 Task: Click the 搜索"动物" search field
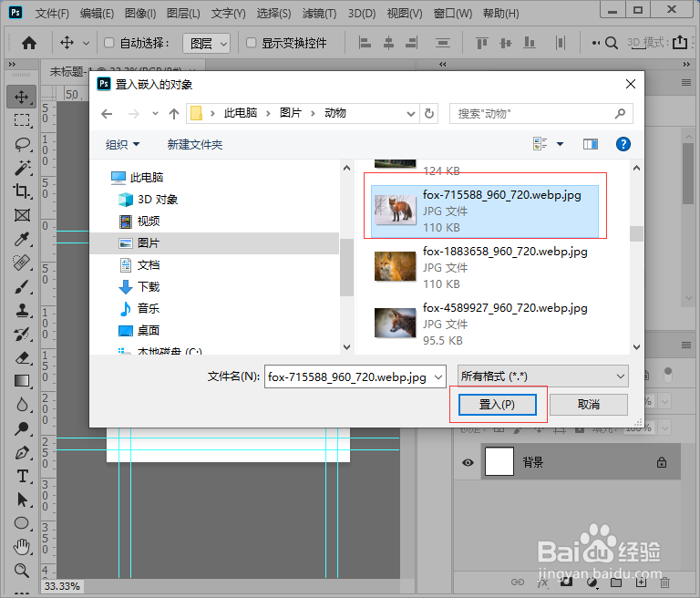point(540,113)
